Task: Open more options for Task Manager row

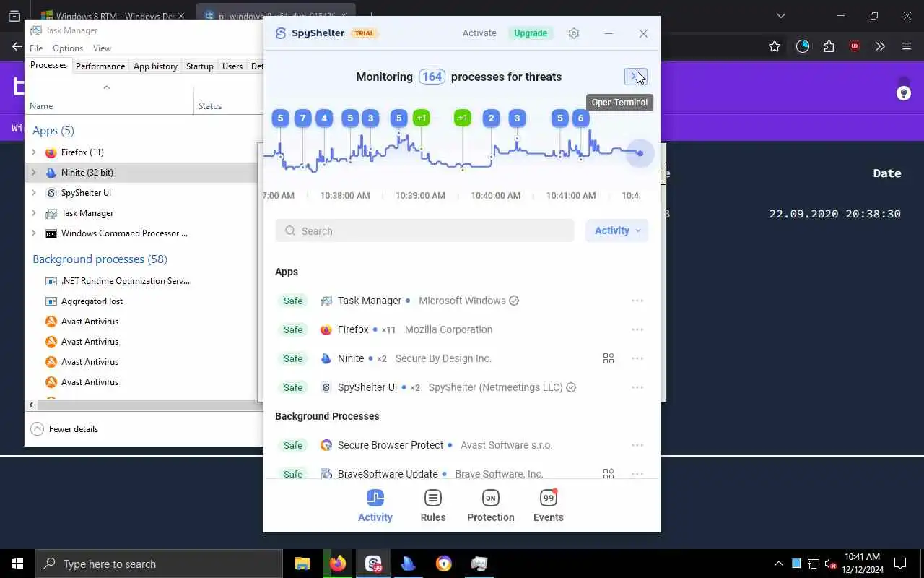Action: pos(637,301)
